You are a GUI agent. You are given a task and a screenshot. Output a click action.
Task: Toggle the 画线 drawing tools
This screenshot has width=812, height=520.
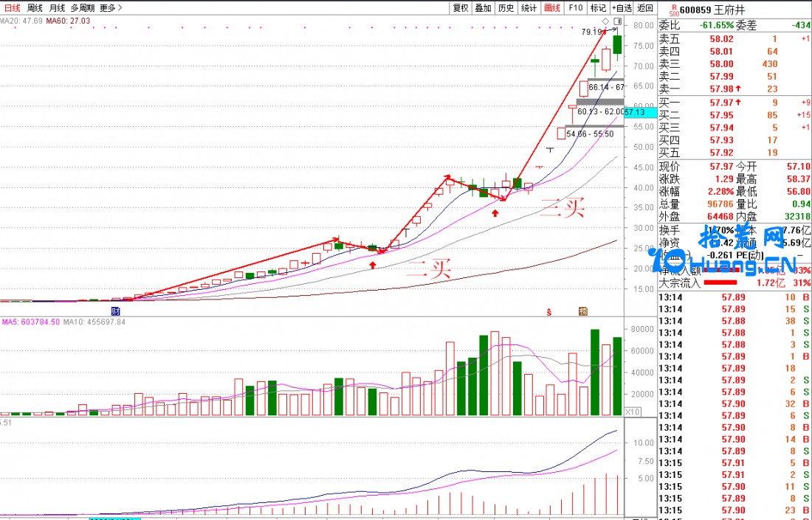point(552,8)
